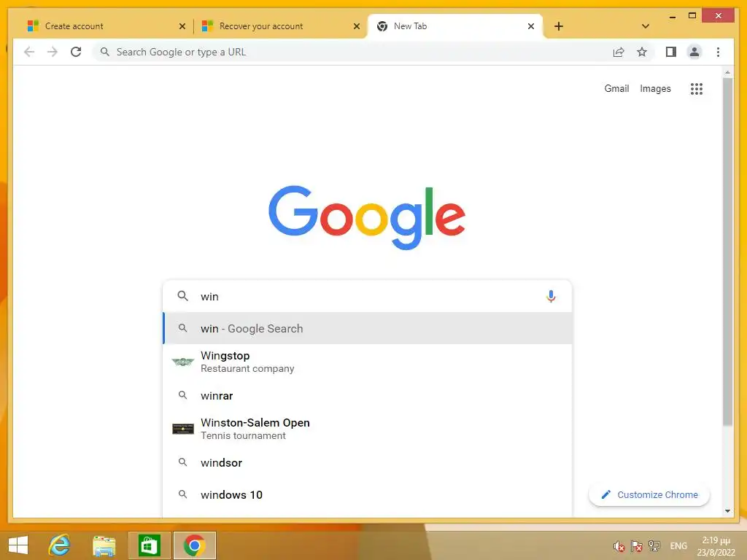Image resolution: width=747 pixels, height=560 pixels.
Task: Click the muted volume tray icon
Action: (x=619, y=546)
